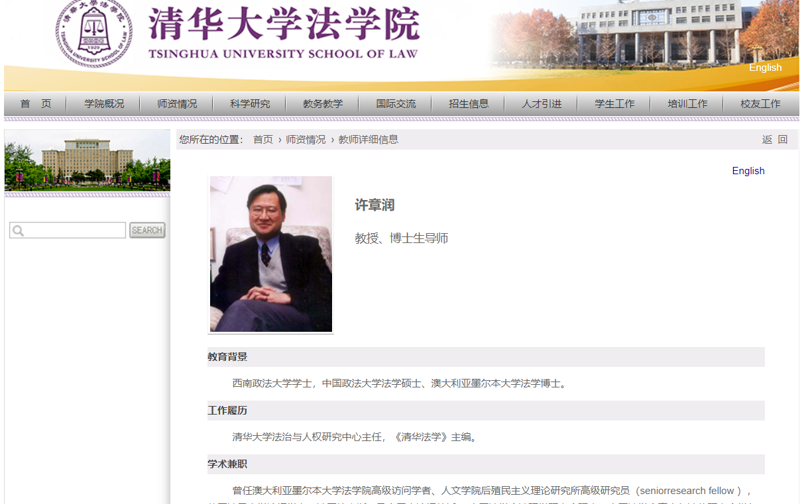Click the SEARCH button

147,230
